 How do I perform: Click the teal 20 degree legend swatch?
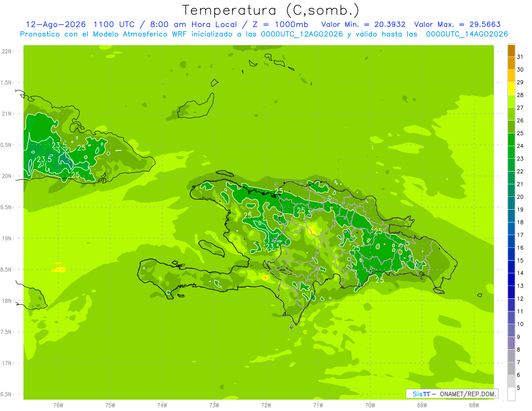(511, 191)
